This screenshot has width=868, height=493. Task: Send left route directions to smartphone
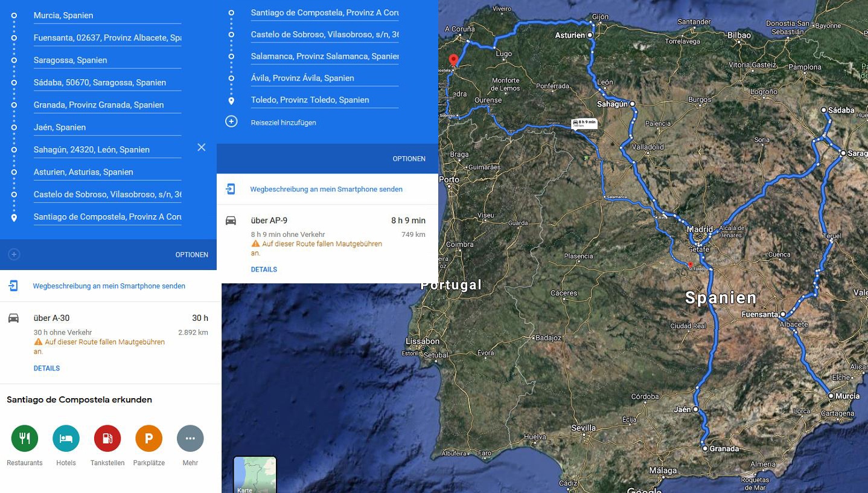[x=109, y=286]
